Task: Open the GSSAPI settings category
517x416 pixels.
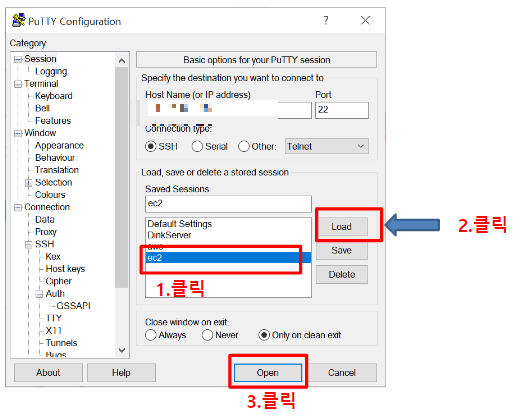Action: (x=73, y=306)
